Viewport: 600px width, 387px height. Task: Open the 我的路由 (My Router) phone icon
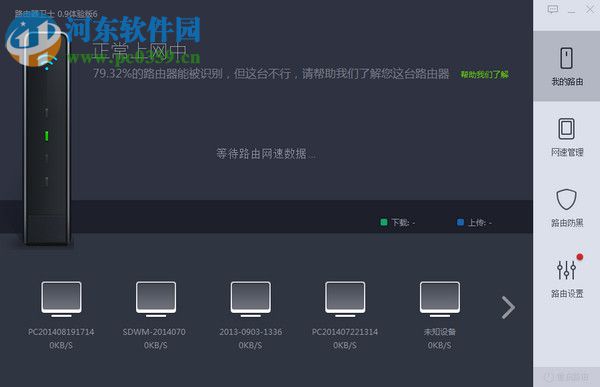[566, 58]
